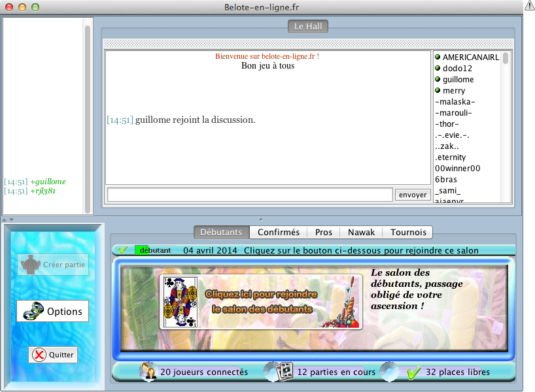Screen dimensions: 535x392
Task: Click 20 joueurs connectés status text
Action: 204,372
